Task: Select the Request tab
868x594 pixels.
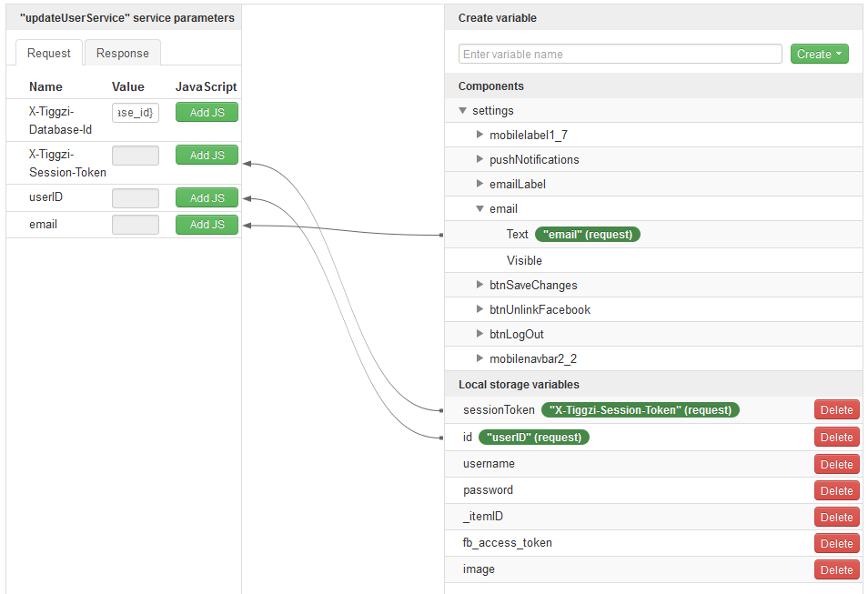Action: (x=49, y=53)
